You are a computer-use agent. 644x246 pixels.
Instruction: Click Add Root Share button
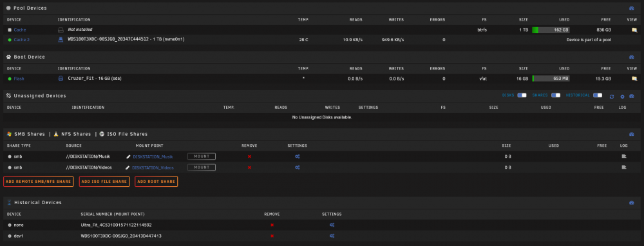pos(156,182)
